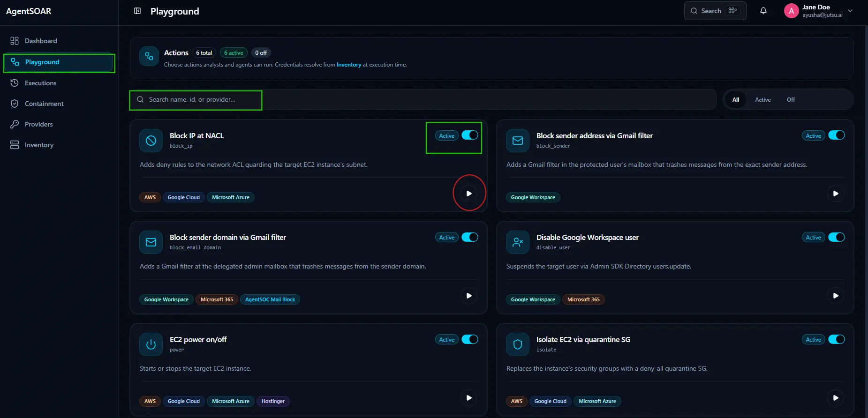Click the mail icon of Block sender domain
This screenshot has height=418, width=868.
pyautogui.click(x=151, y=242)
